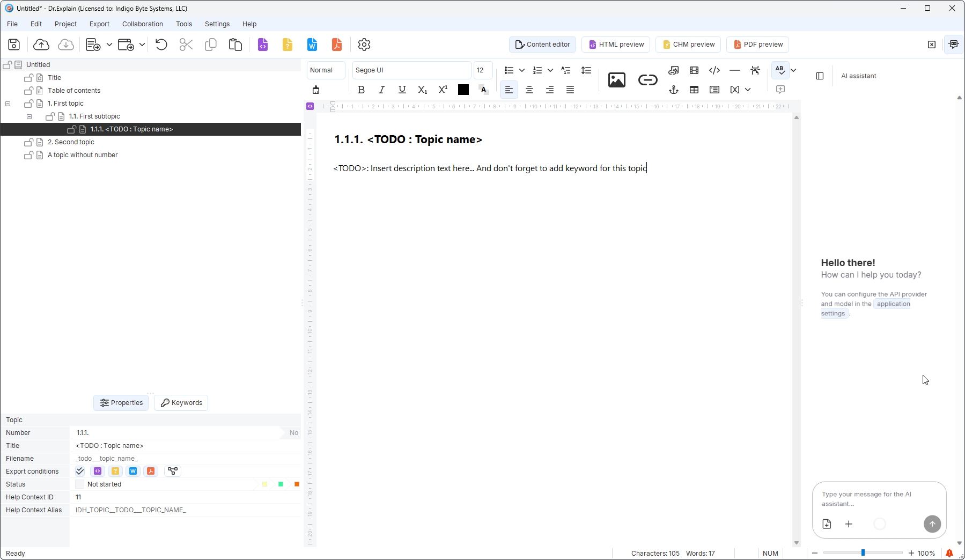Set justified text alignment
965x560 pixels.
pyautogui.click(x=570, y=90)
